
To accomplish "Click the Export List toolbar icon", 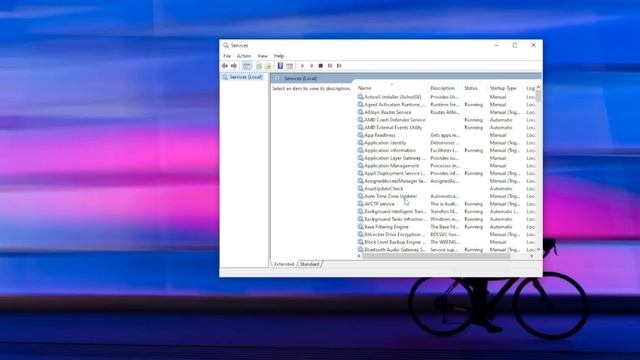I will pos(268,66).
